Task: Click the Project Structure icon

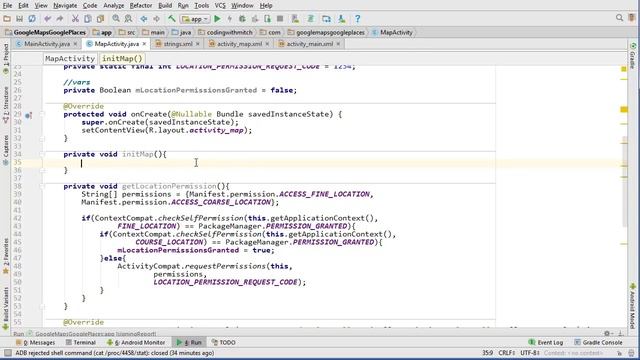Action: (326, 19)
